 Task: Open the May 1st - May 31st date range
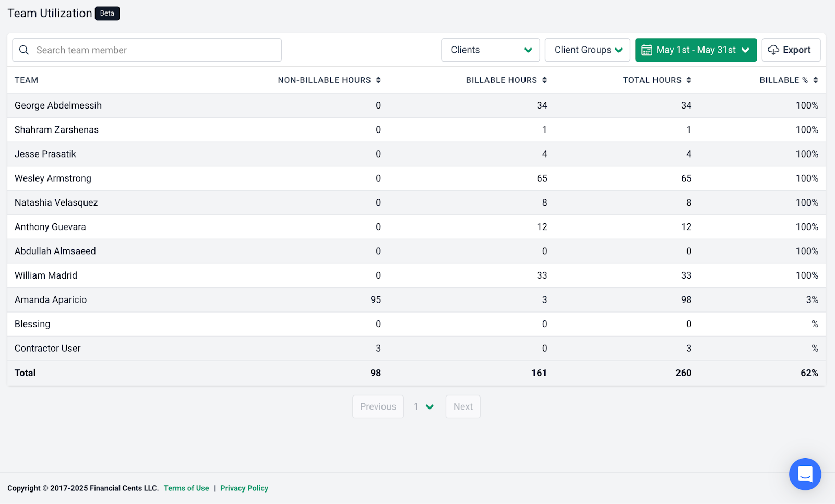[696, 50]
